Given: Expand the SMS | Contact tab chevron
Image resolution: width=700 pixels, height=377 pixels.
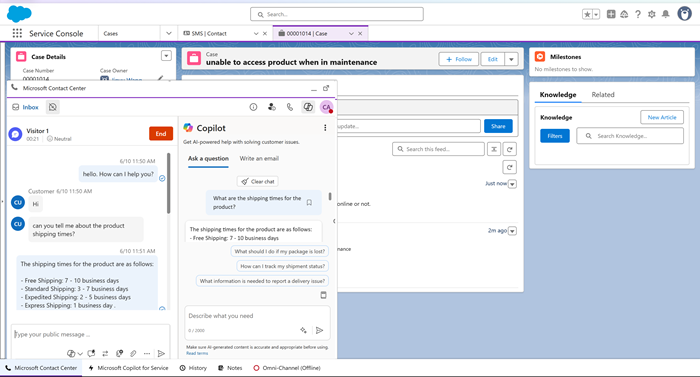Looking at the screenshot, I should tap(256, 34).
